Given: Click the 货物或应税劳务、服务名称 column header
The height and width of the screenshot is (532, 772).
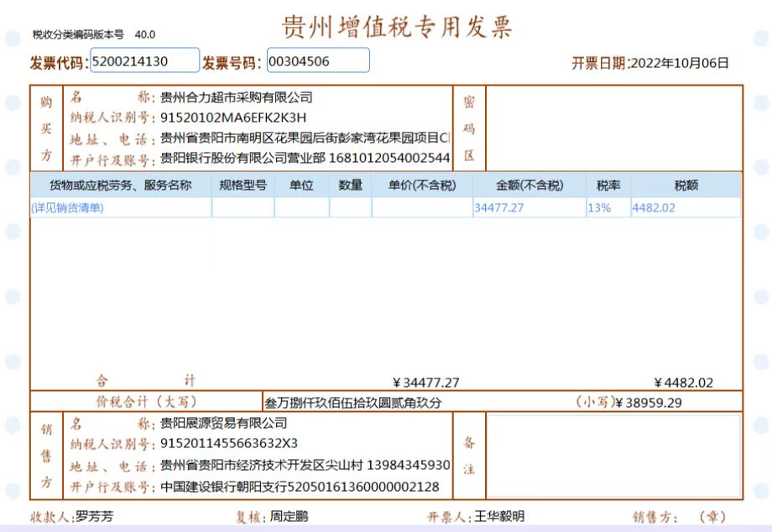Looking at the screenshot, I should (121, 185).
